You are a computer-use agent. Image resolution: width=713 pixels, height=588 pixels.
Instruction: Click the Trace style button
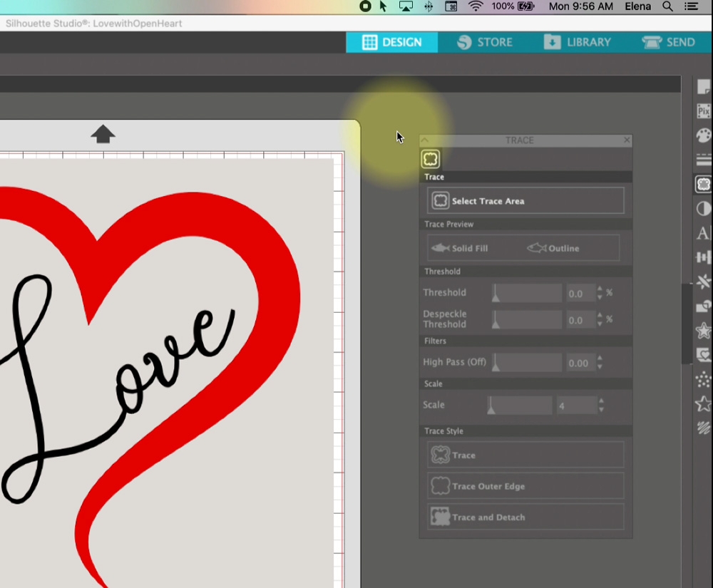point(525,455)
